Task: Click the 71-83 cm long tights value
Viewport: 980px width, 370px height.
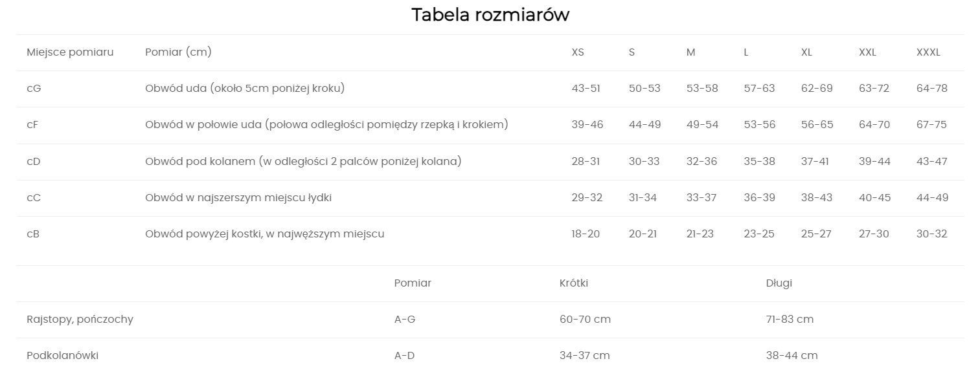Action: pos(790,320)
